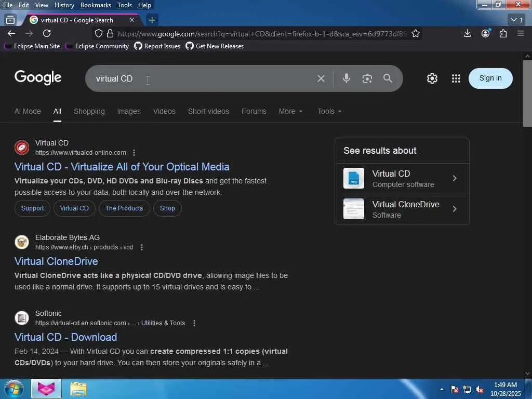This screenshot has width=532, height=399.
Task: Expand the Virtual CloneDrive Software result
Action: coord(402,209)
